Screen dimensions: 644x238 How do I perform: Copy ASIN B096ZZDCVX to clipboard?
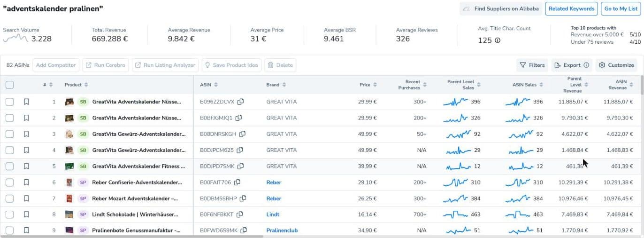(x=240, y=102)
